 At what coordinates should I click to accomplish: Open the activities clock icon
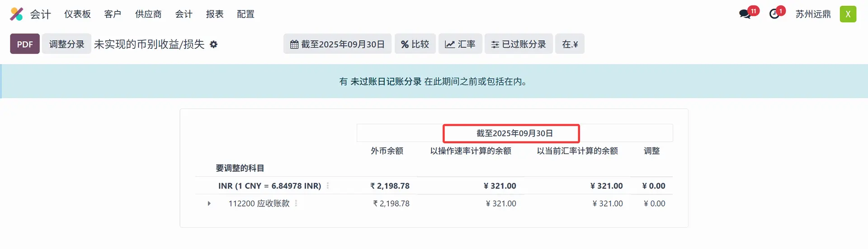point(774,14)
